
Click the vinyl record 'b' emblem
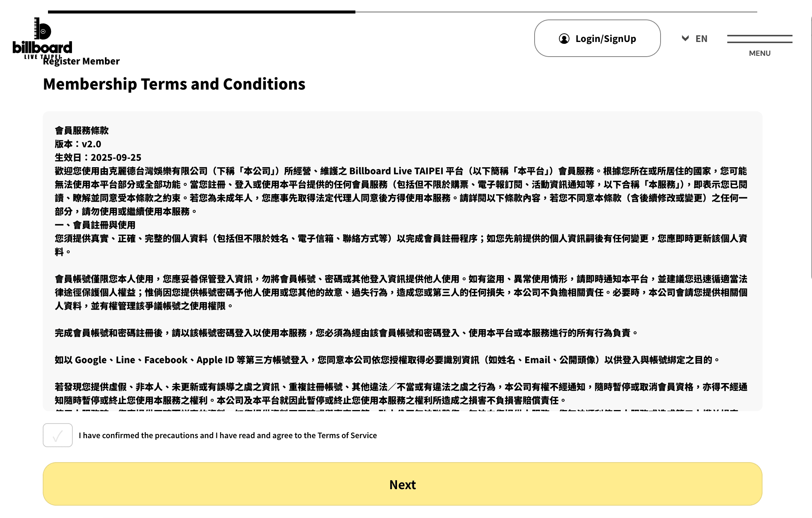43,29
